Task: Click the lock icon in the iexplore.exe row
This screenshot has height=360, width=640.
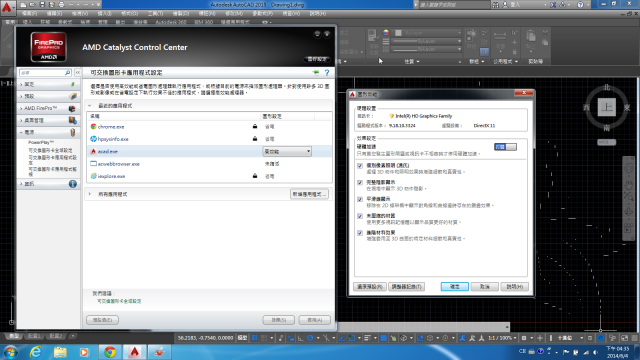Action: pyautogui.click(x=255, y=176)
